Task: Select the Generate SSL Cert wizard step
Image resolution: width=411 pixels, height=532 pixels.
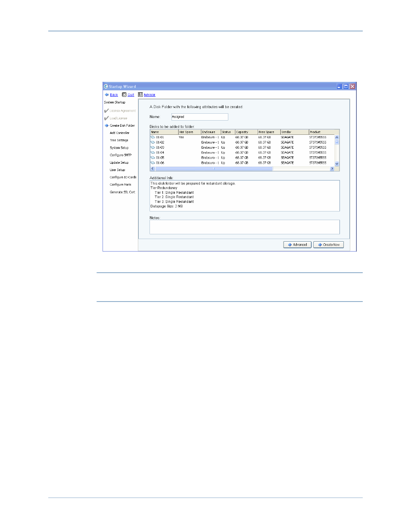Action: tap(122, 192)
